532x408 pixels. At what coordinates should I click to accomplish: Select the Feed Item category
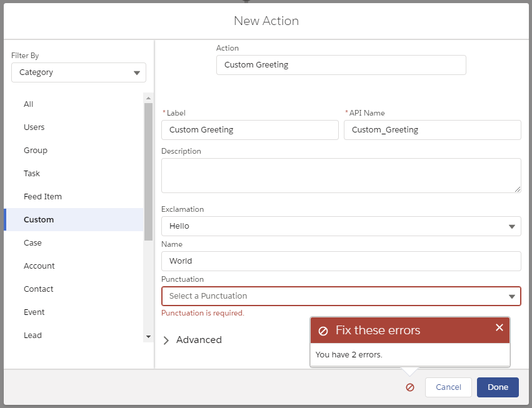click(74, 196)
